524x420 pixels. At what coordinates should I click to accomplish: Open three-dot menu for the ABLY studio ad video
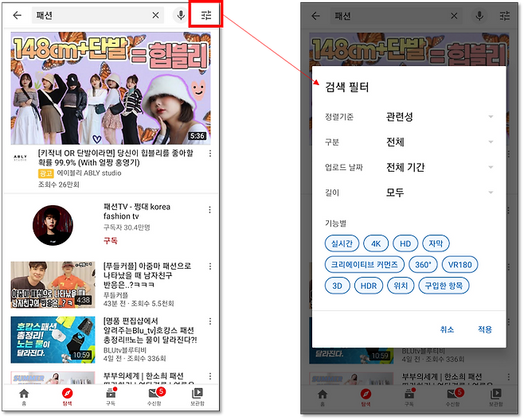click(x=210, y=152)
